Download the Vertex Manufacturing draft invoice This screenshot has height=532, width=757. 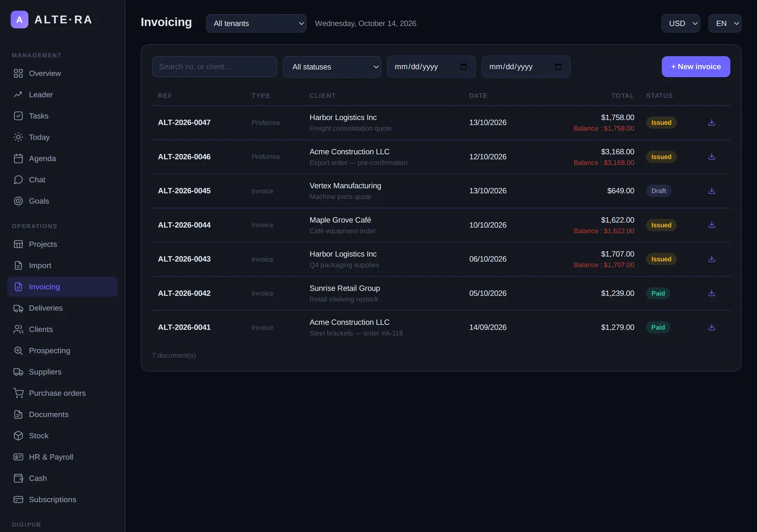712,191
